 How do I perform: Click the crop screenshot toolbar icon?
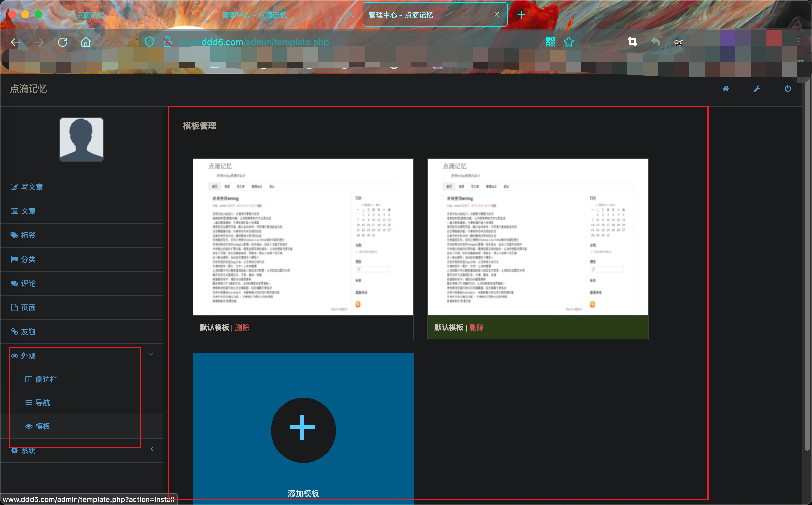coord(632,42)
